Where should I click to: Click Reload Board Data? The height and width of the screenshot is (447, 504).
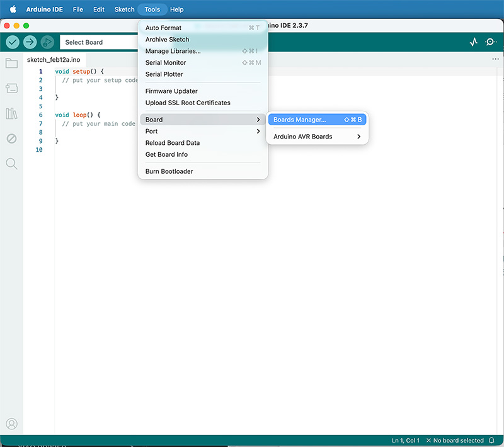click(x=203, y=142)
